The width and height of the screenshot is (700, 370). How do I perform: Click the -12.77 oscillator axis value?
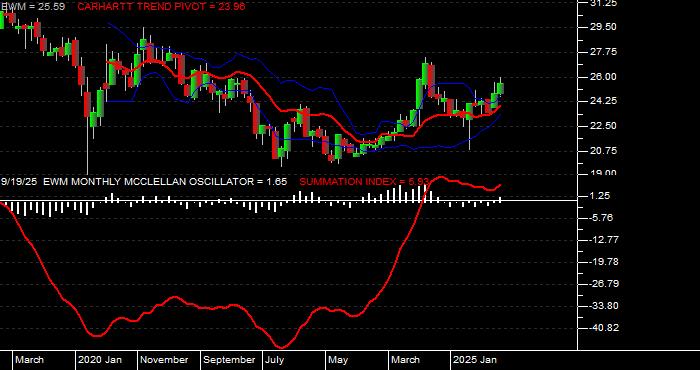click(x=604, y=240)
